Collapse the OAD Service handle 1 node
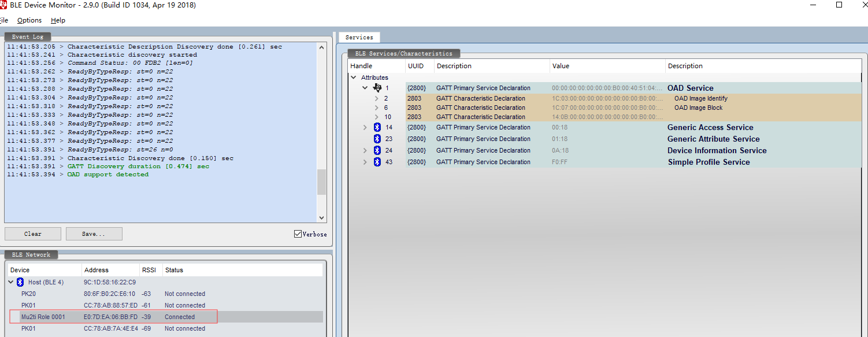 [x=365, y=88]
